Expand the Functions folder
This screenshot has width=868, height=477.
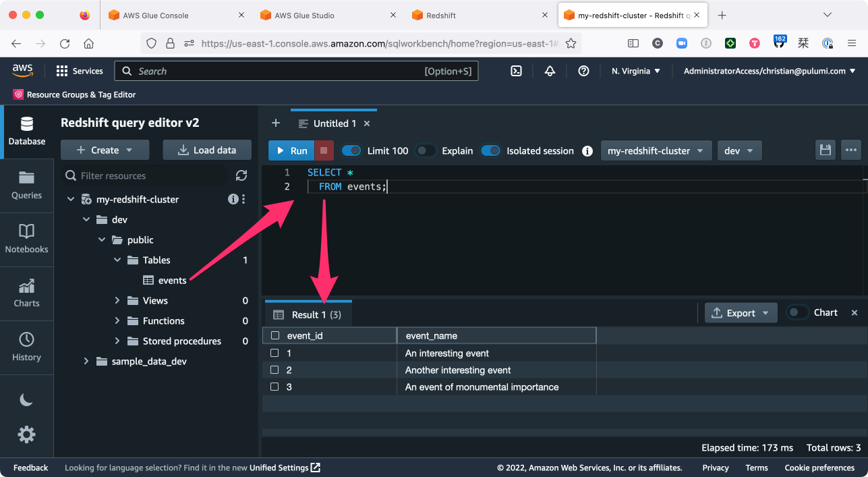(x=117, y=320)
